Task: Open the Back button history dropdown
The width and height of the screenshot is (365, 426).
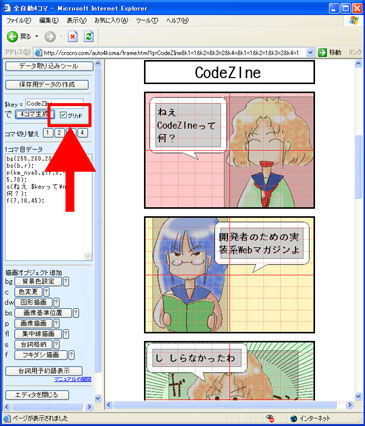Action: coord(37,36)
